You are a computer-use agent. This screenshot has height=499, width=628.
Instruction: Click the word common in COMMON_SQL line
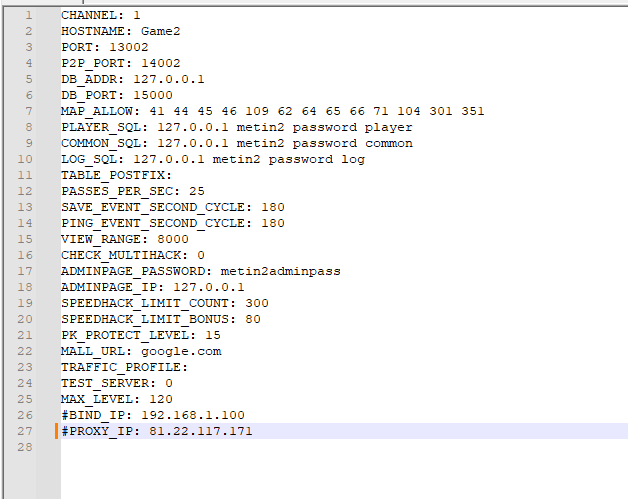point(388,143)
